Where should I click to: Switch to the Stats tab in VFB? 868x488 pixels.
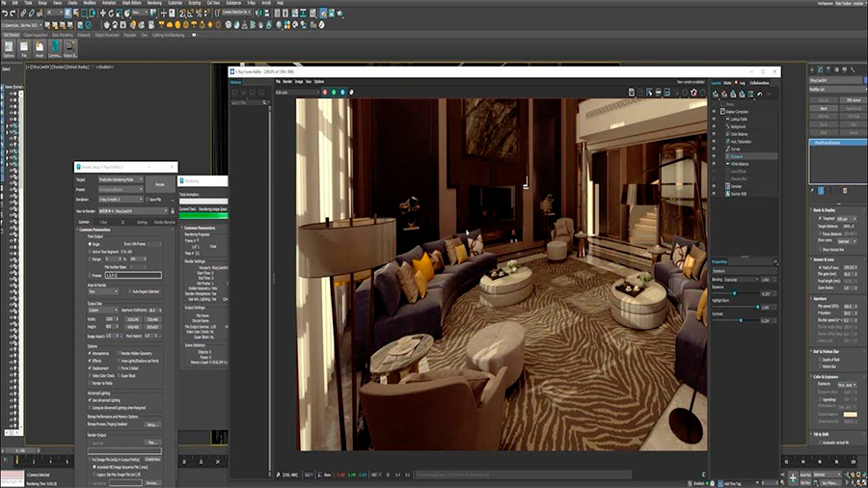[729, 83]
